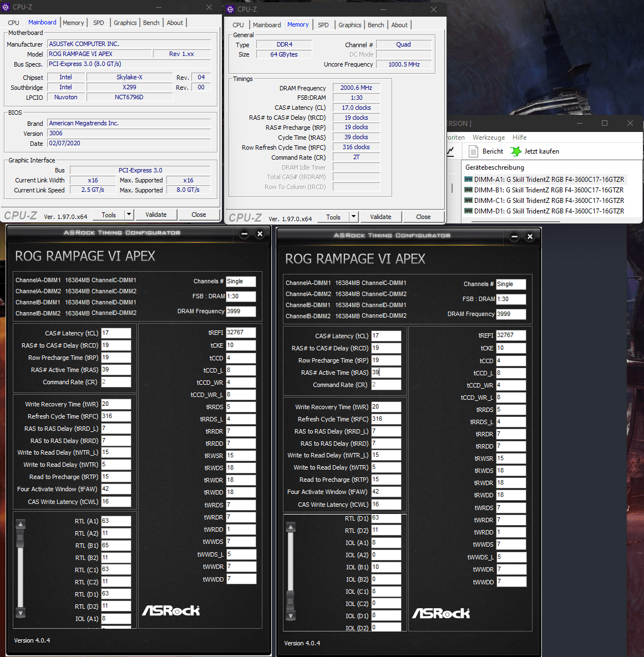Viewport: 644px width, 657px height.
Task: Open Graphics tab in left CPU-Z window
Action: pyautogui.click(x=125, y=23)
